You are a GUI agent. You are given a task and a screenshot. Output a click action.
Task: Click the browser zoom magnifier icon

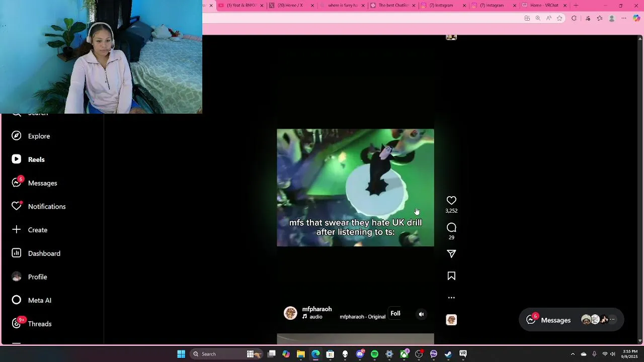coord(538,18)
